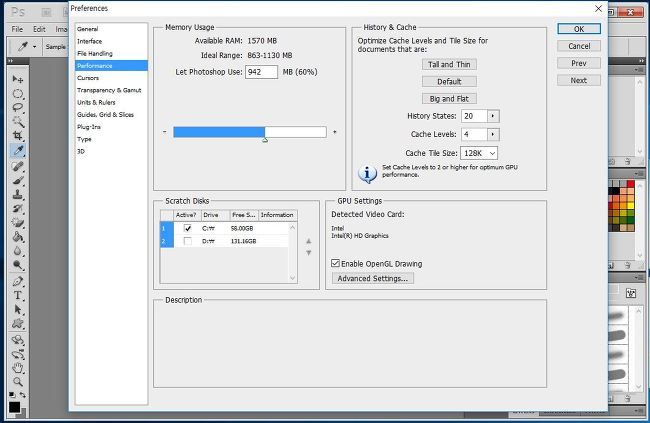Click the Let Photoshop Use memory field
The width and height of the screenshot is (650, 423).
[261, 72]
